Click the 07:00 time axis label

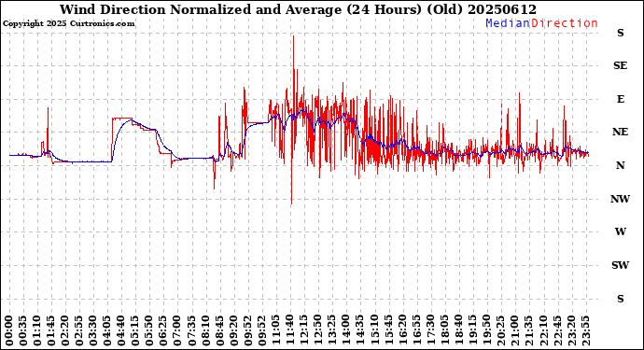[177, 330]
